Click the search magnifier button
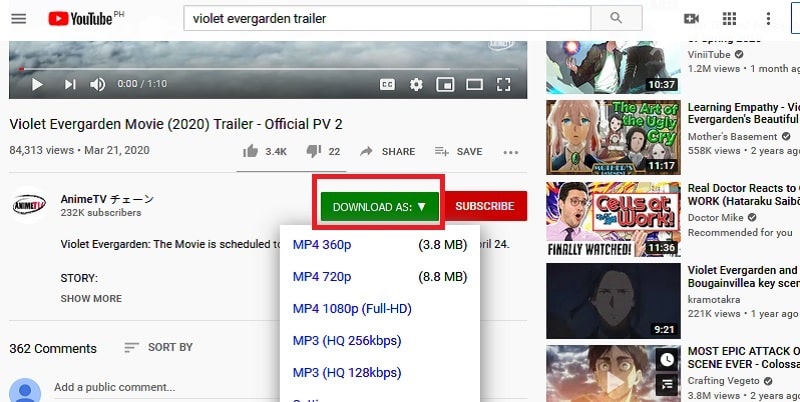 click(616, 18)
